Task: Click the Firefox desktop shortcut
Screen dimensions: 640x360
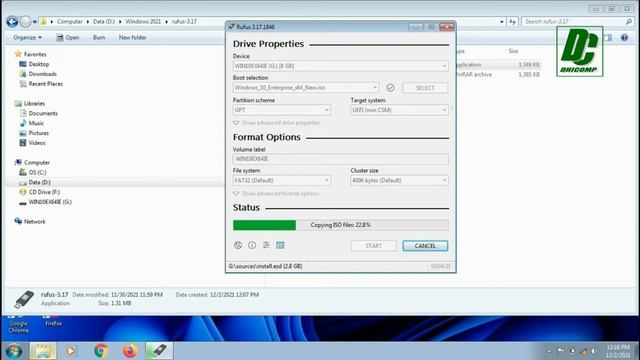Action: [53, 321]
